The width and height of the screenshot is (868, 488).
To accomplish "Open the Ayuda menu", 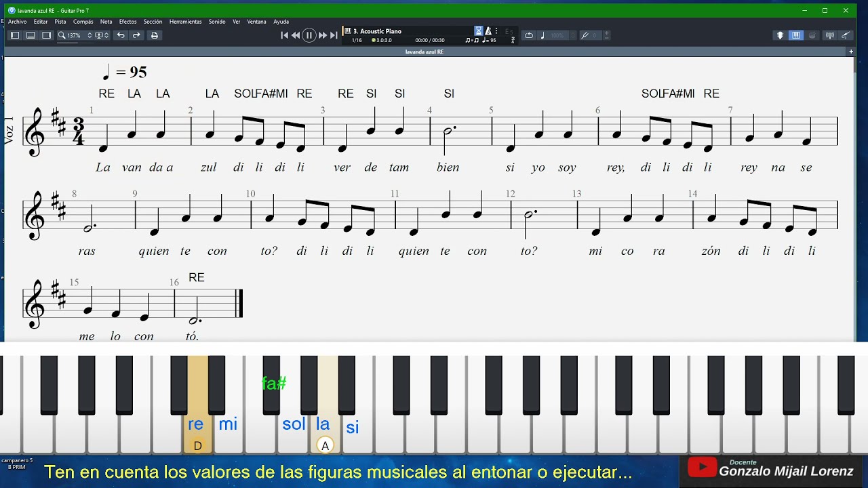I will (281, 22).
